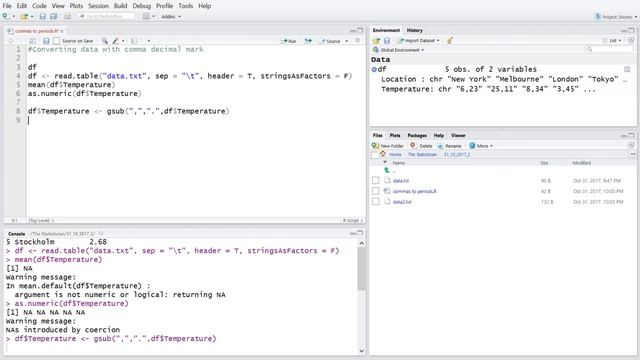
Task: Click Delete in Files pane
Action: [421, 146]
